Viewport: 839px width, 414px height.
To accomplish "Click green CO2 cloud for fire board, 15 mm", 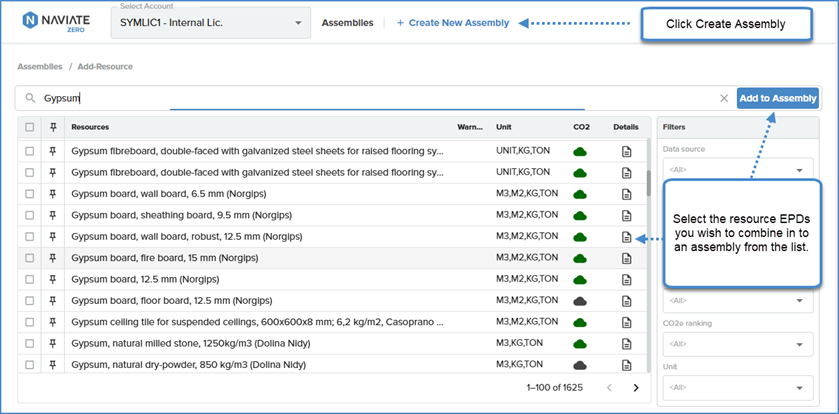I will click(580, 259).
